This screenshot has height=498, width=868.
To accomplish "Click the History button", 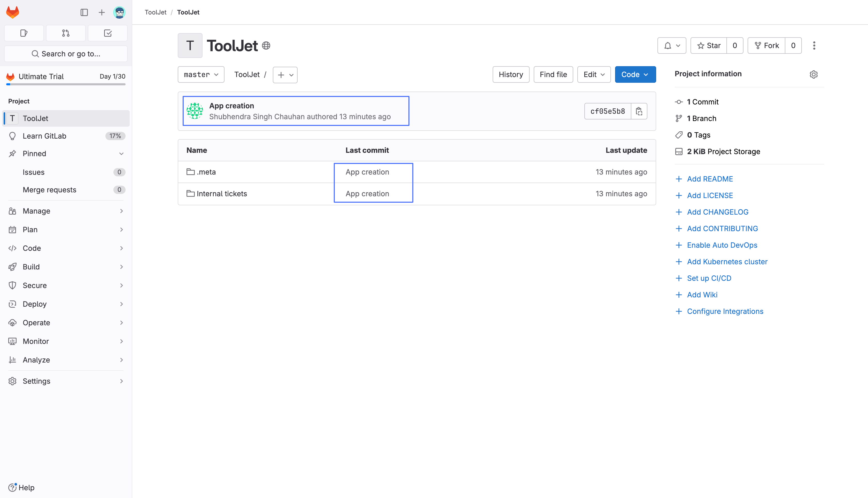I will [x=510, y=74].
